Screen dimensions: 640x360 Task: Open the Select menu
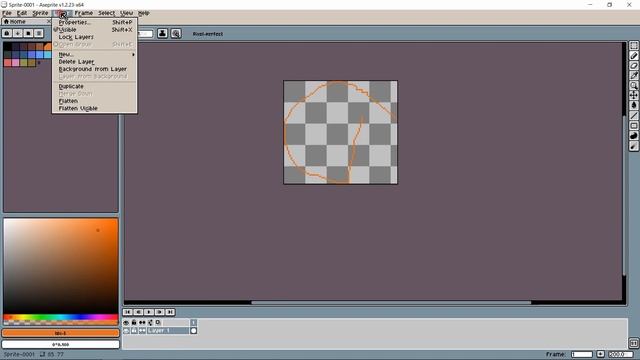(107, 13)
